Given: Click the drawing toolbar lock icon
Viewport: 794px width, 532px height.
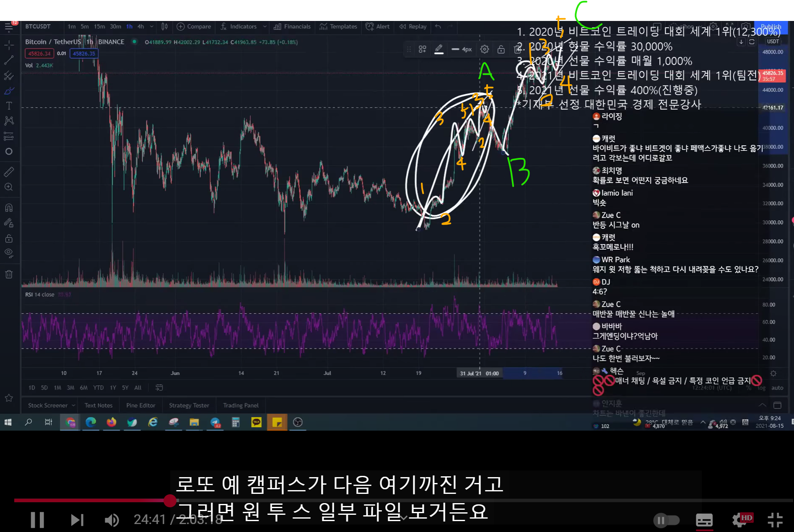Looking at the screenshot, I should coord(501,49).
